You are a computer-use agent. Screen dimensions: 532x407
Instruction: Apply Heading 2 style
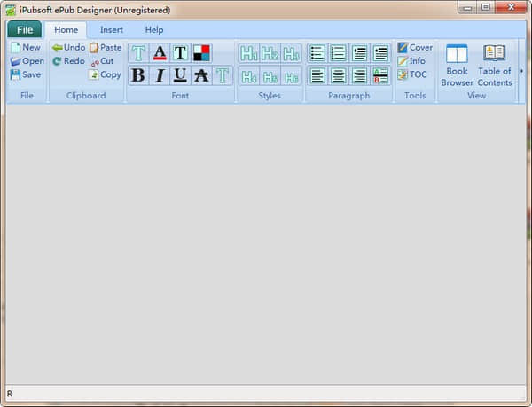270,53
